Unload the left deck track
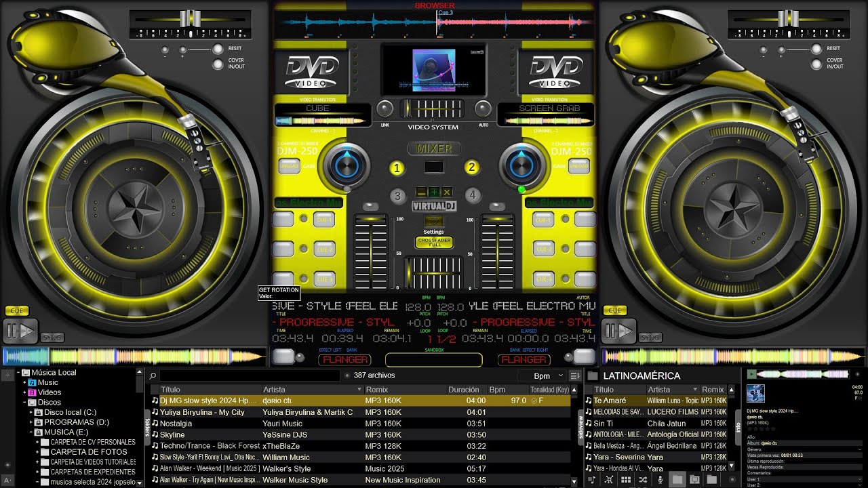 (x=289, y=166)
